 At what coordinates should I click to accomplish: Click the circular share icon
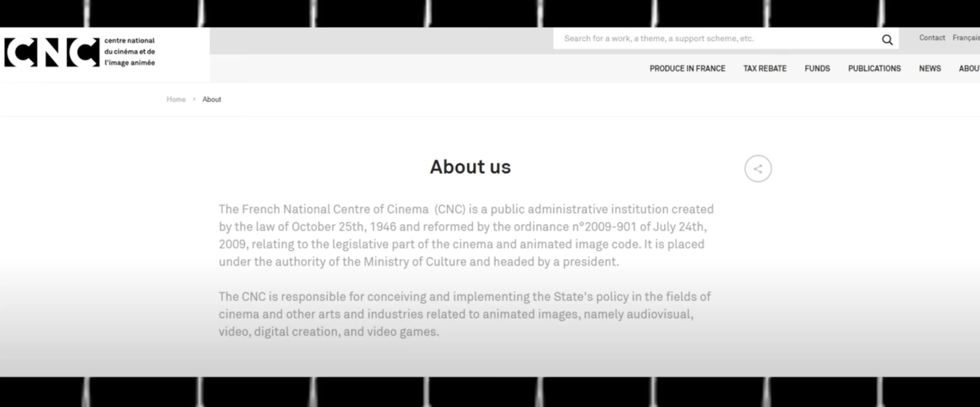click(x=757, y=169)
